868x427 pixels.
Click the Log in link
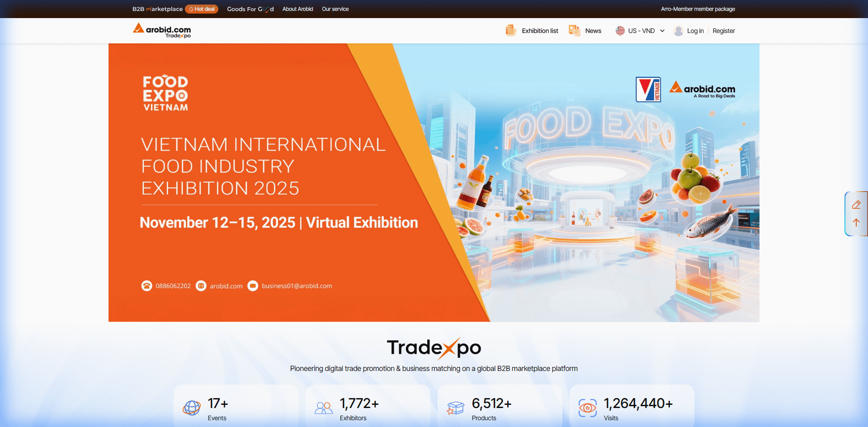pos(694,30)
